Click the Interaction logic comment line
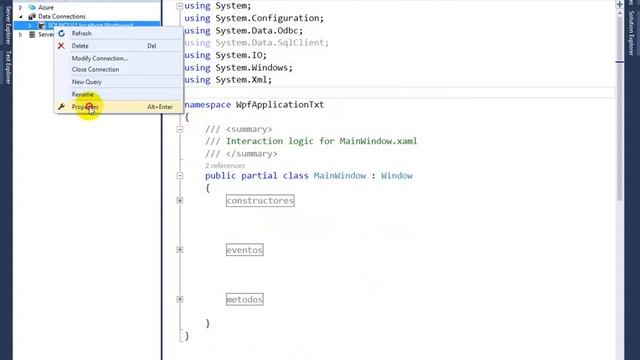640x360 pixels. pyautogui.click(x=311, y=141)
